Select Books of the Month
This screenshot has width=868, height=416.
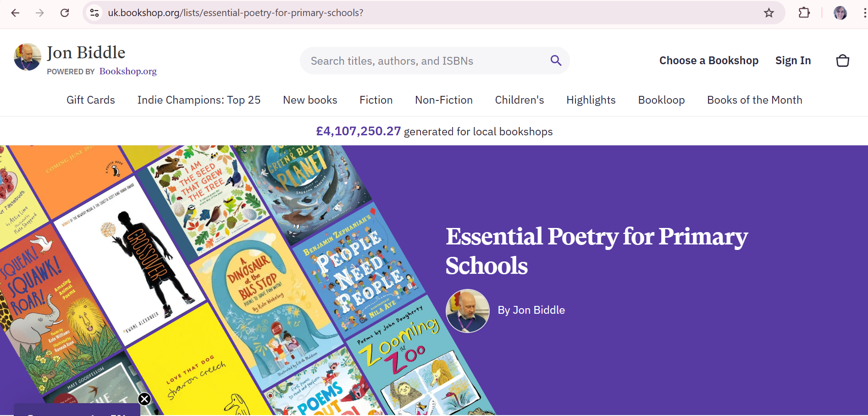pos(754,100)
